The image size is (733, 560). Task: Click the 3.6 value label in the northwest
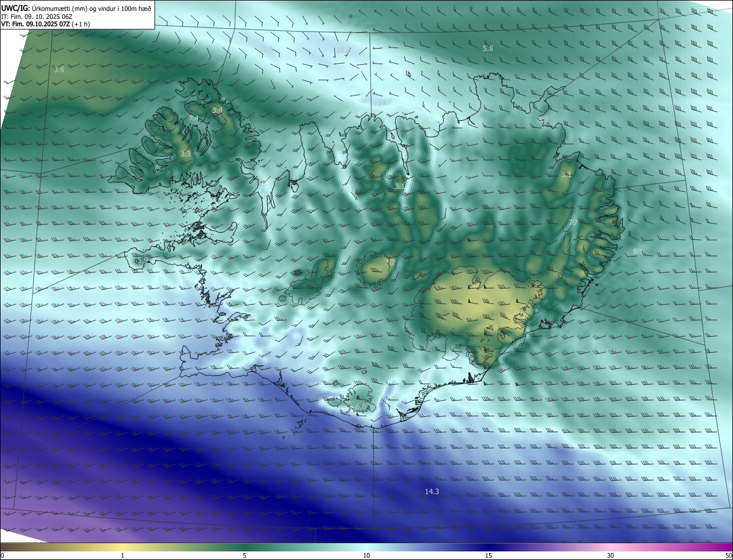click(59, 69)
